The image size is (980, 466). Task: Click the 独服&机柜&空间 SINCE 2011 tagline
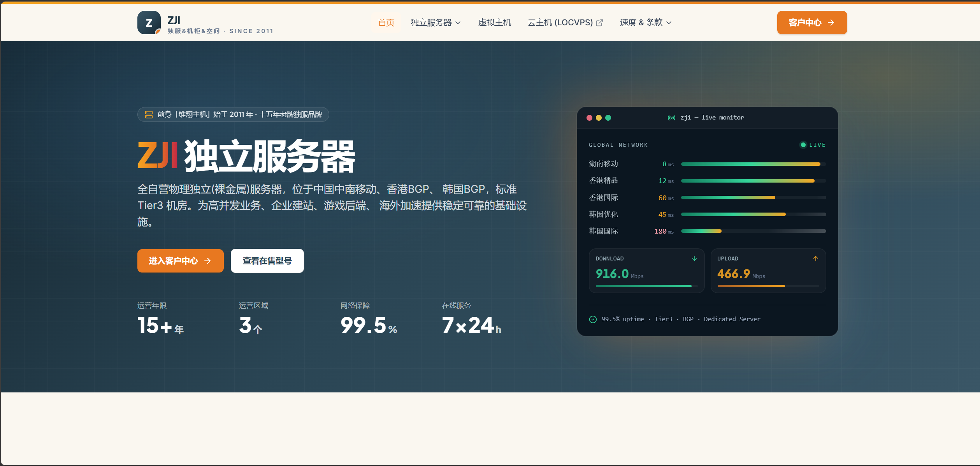coord(220,31)
